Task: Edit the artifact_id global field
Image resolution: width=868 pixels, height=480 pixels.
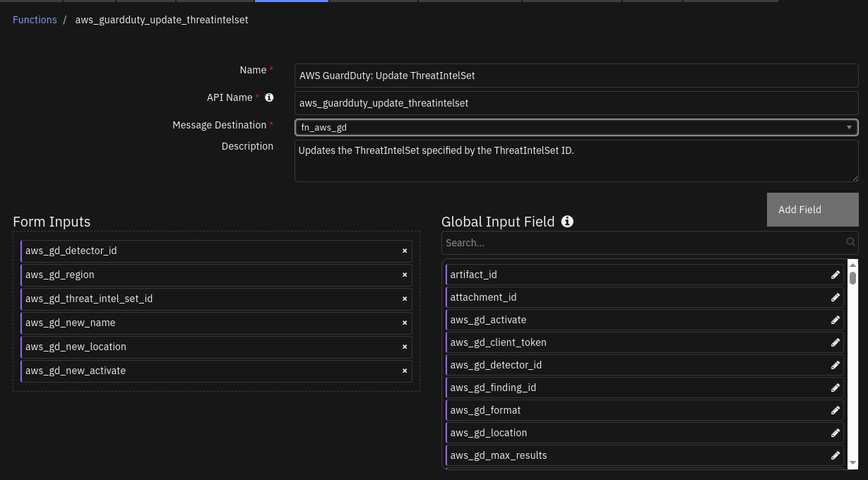Action: (x=836, y=275)
